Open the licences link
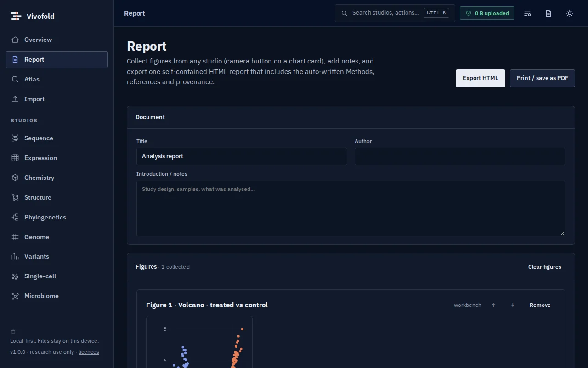The image size is (588, 368). 89,352
